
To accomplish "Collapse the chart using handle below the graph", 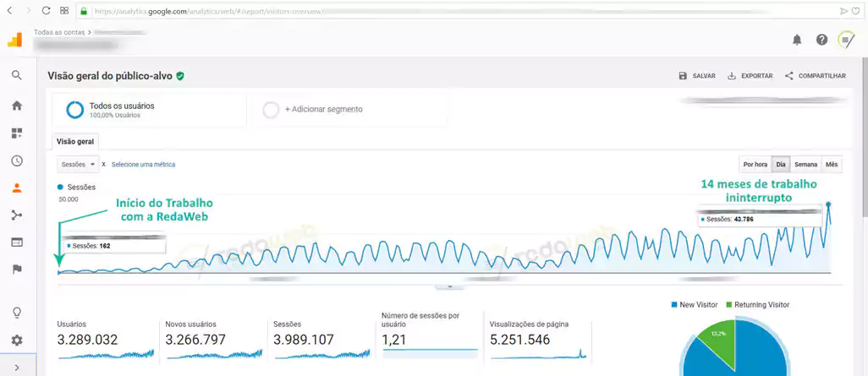I will [450, 287].
